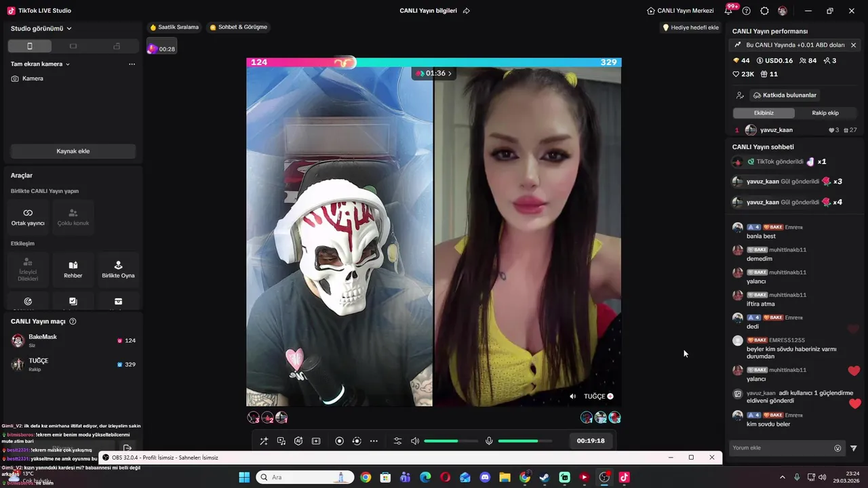
Task: Open the audio mixer settings sliders icon
Action: pos(398,441)
